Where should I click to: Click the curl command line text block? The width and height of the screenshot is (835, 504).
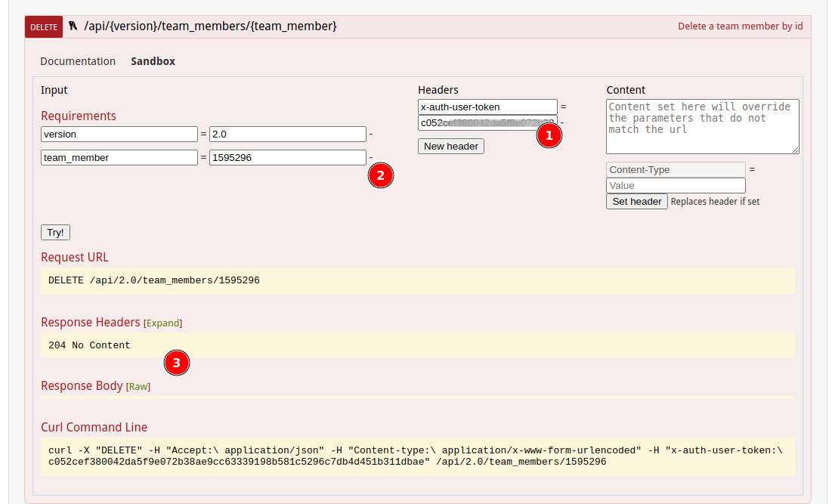pos(417,456)
